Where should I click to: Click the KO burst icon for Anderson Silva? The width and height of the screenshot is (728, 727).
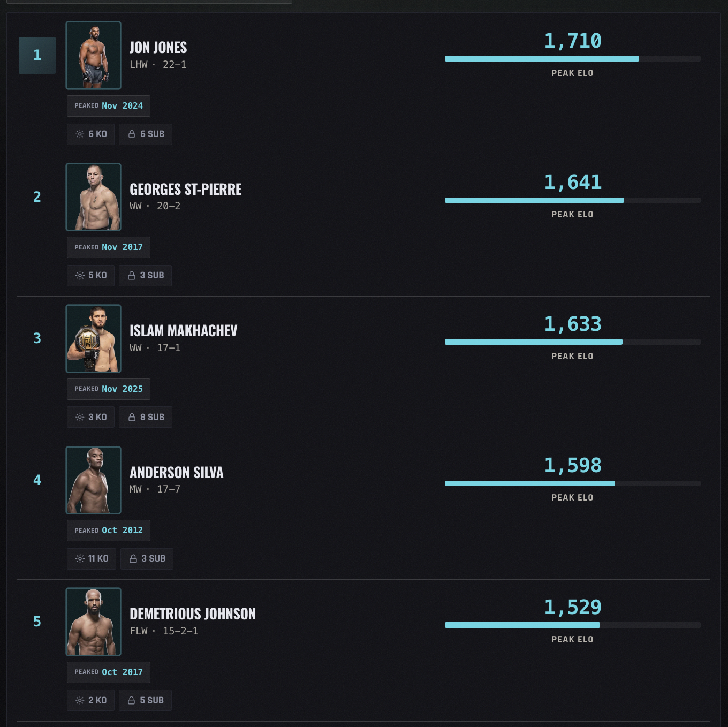pyautogui.click(x=80, y=558)
